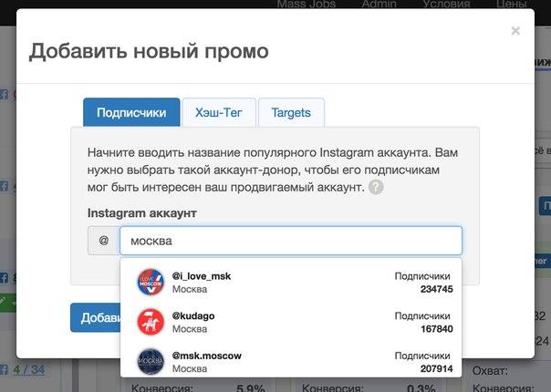This screenshot has width=551, height=392.
Task: Click the kudago red avatar
Action: tap(151, 322)
